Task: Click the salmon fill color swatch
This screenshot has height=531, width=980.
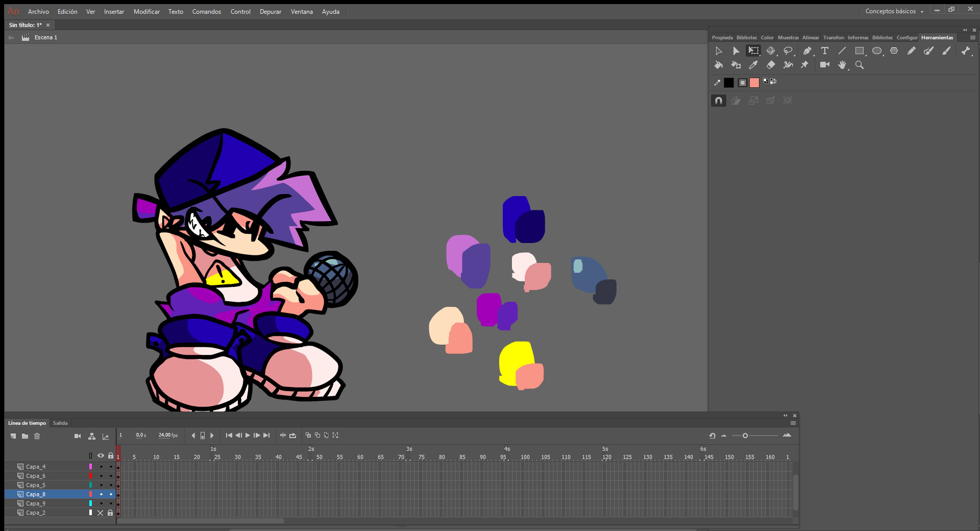Action: tap(754, 82)
